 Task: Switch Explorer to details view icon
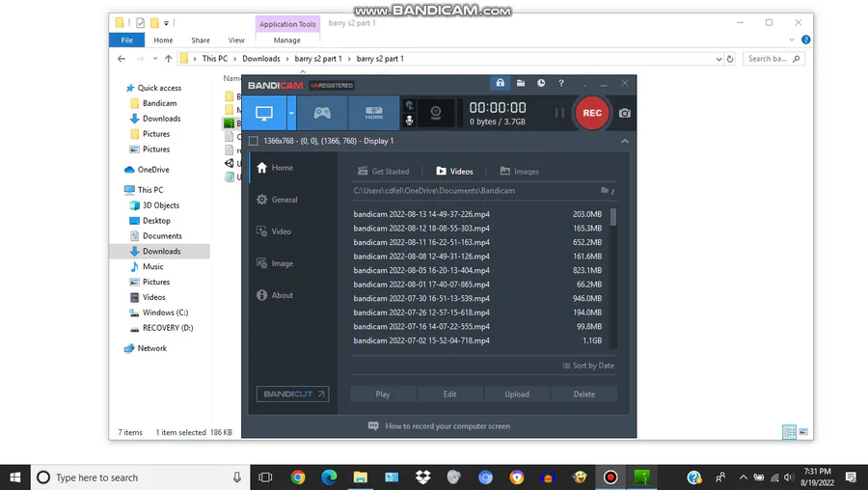789,432
